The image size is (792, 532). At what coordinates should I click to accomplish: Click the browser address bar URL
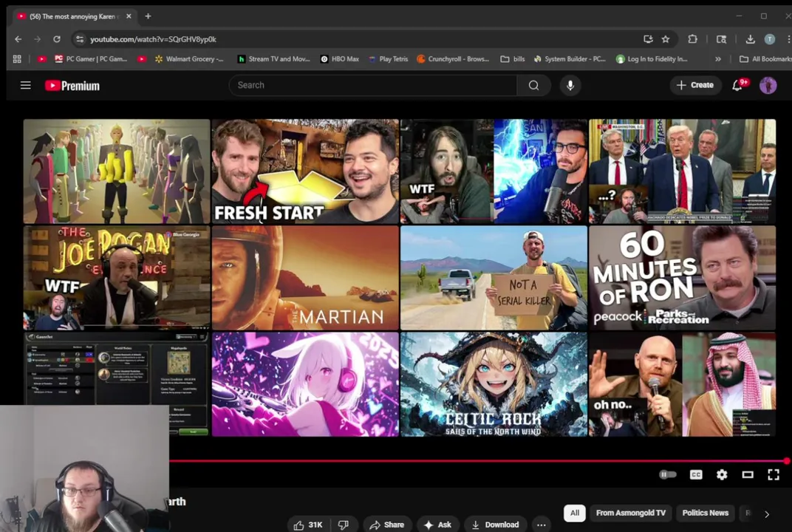pyautogui.click(x=153, y=39)
